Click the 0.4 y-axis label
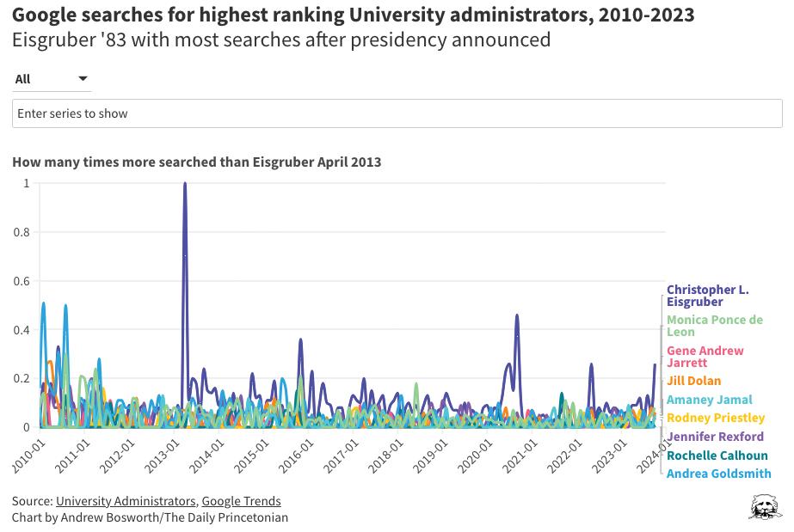This screenshot has height=532, width=794. (x=22, y=330)
